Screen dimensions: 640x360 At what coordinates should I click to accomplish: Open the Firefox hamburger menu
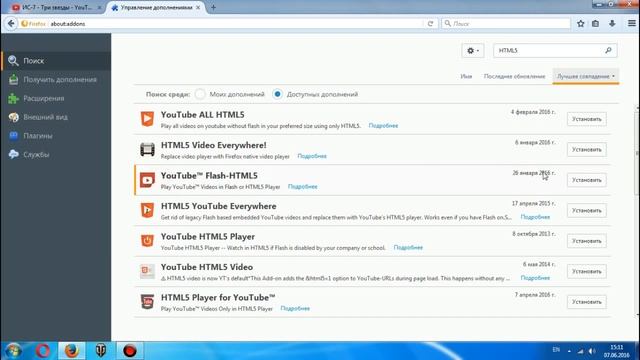click(x=631, y=24)
